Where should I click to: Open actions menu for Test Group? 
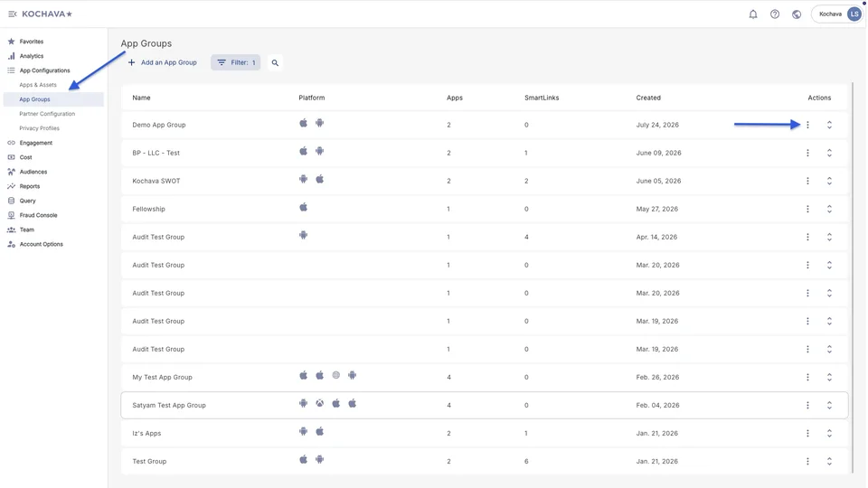[x=807, y=462]
